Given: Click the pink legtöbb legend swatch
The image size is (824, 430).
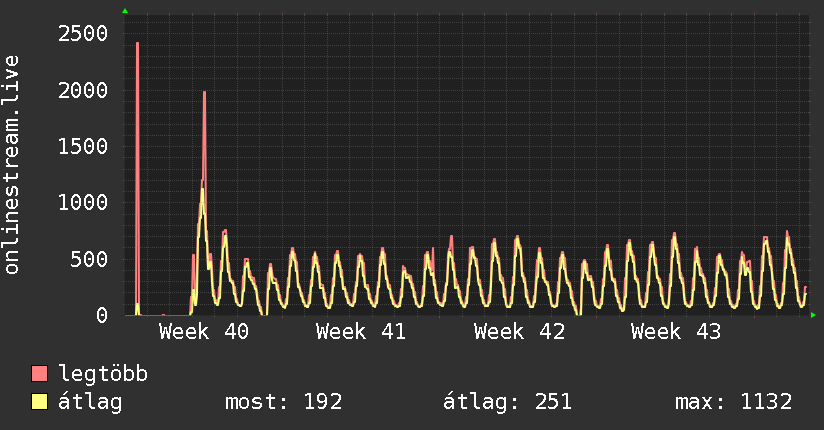Looking at the screenshot, I should pos(39,373).
